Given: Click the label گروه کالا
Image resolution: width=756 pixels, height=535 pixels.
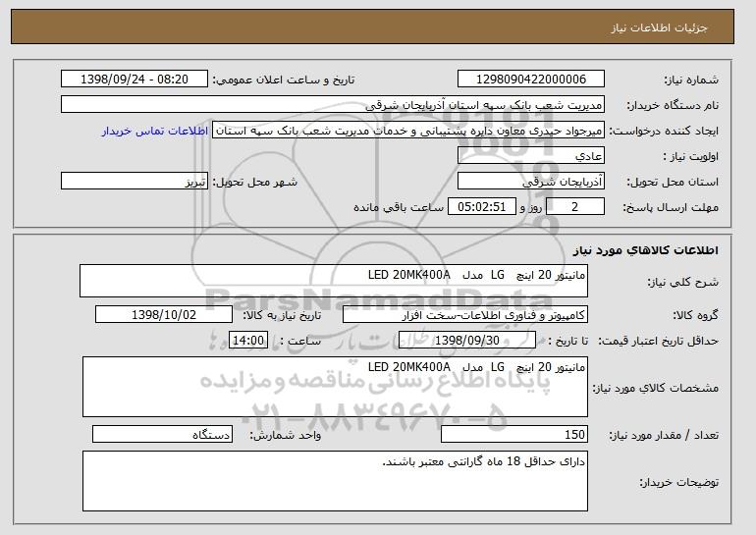Looking at the screenshot, I should point(695,315).
